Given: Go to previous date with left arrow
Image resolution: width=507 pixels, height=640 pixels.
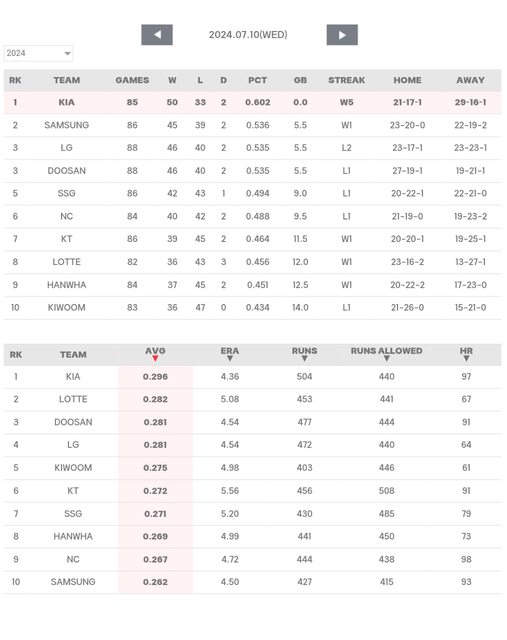Looking at the screenshot, I should pyautogui.click(x=157, y=35).
